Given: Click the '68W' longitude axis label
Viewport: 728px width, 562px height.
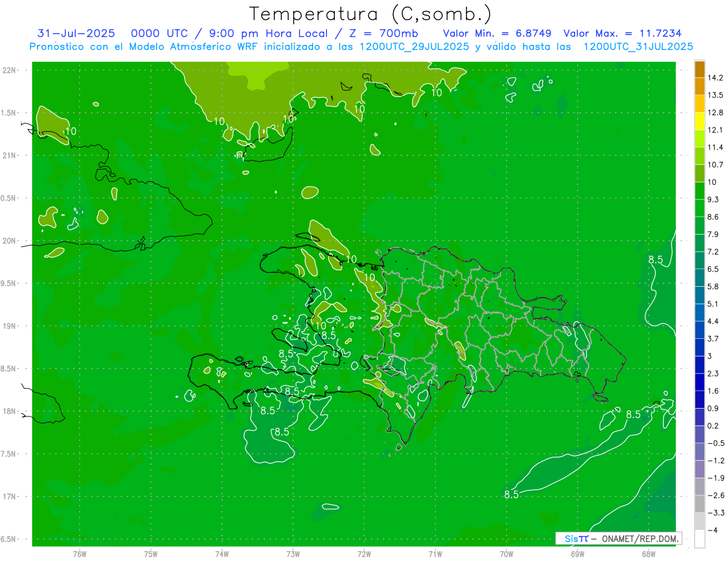Looking at the screenshot, I should pos(649,554).
